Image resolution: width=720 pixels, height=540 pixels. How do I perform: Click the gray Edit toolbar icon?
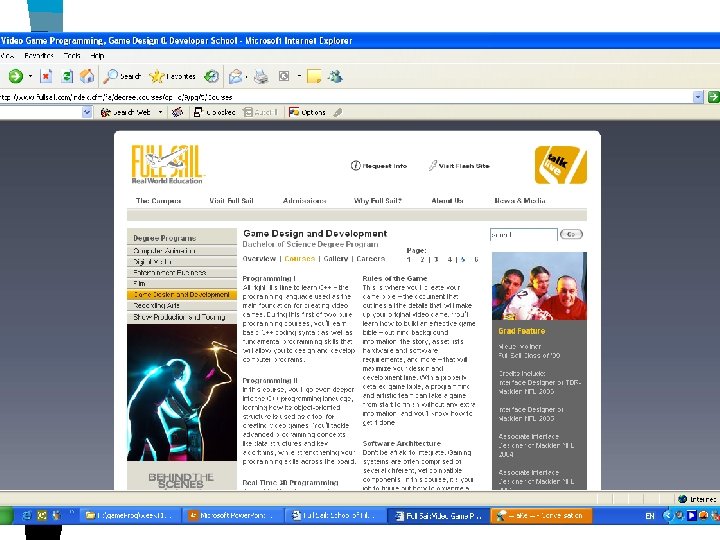point(284,76)
